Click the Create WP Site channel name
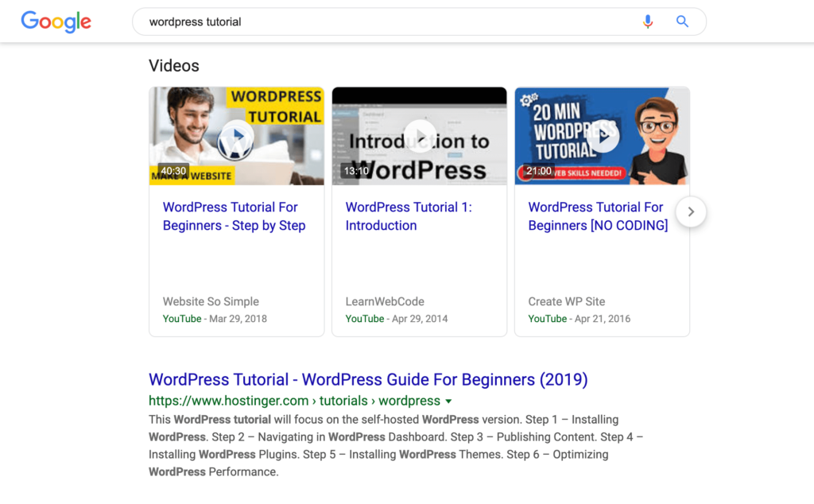The image size is (814, 504). pos(567,301)
